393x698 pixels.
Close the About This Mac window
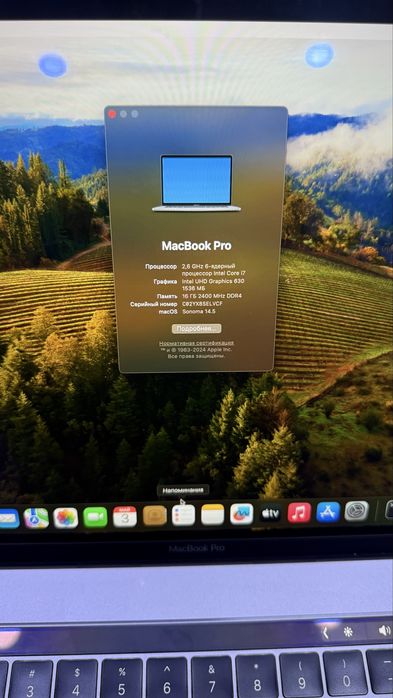(112, 114)
